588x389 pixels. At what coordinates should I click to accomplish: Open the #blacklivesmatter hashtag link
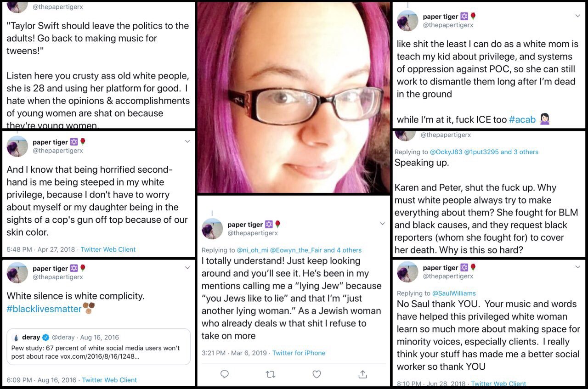click(x=44, y=309)
